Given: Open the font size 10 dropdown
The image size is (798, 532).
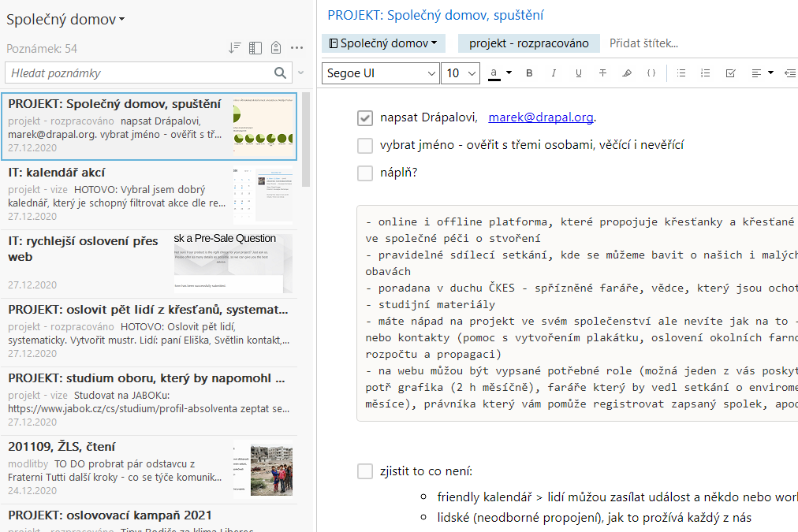Looking at the screenshot, I should [461, 73].
